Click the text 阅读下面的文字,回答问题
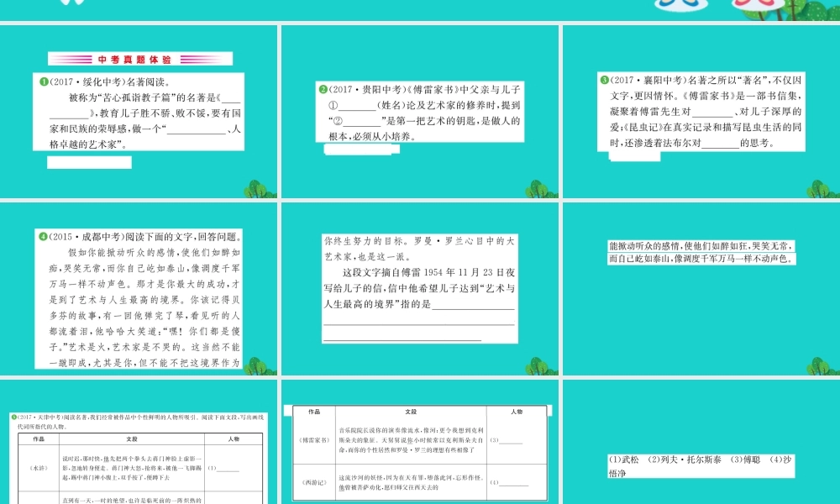The height and width of the screenshot is (504, 840). coord(182,236)
